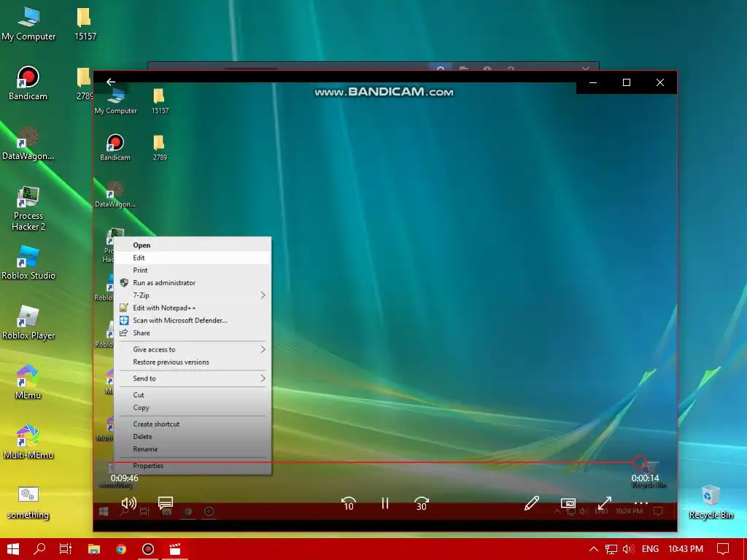
Task: Switch to Bandicam taskbar button
Action: pos(148,549)
